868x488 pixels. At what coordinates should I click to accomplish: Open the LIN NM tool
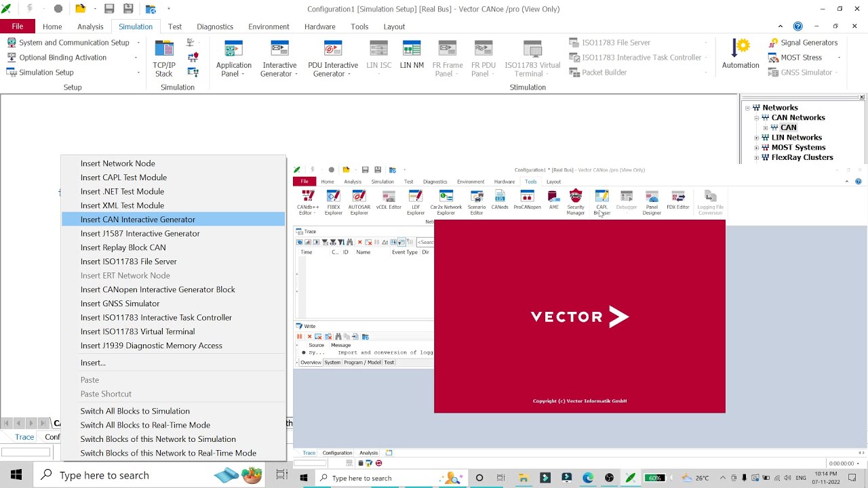point(412,56)
